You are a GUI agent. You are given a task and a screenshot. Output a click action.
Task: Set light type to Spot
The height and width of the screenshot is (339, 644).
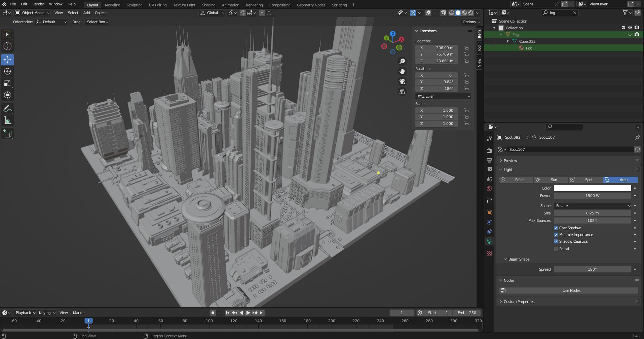(585, 180)
